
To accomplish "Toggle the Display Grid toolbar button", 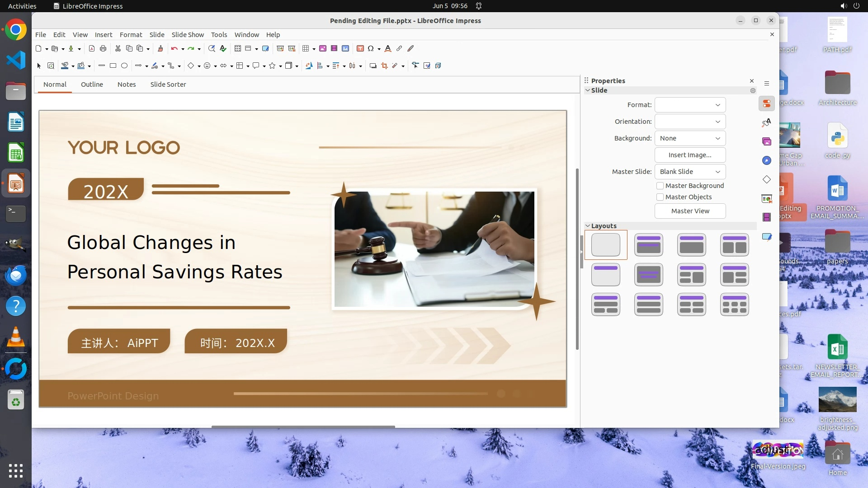I will click(x=238, y=48).
